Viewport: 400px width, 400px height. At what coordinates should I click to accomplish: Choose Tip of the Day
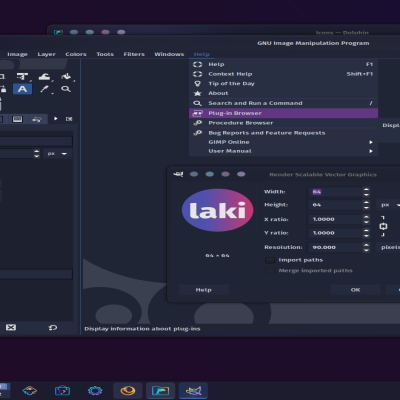point(283,84)
